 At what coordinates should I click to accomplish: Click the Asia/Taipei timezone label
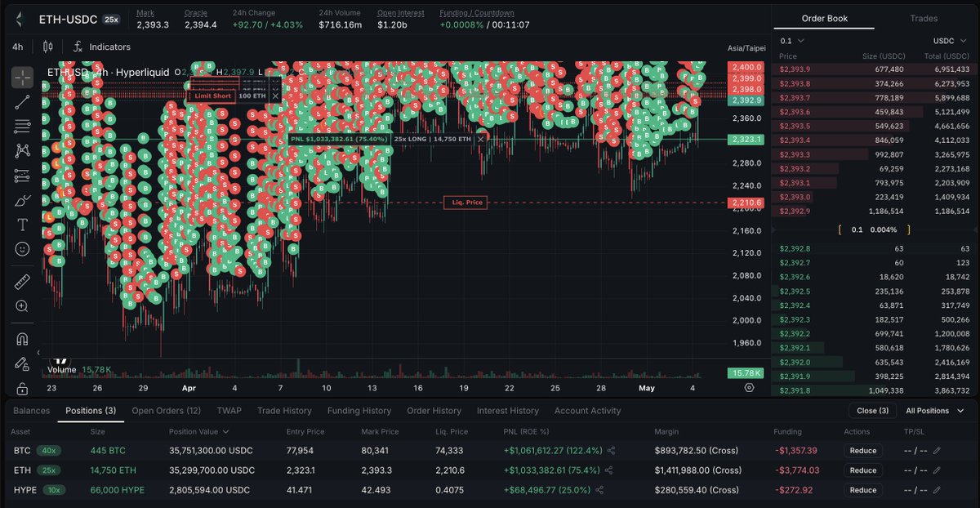click(746, 48)
